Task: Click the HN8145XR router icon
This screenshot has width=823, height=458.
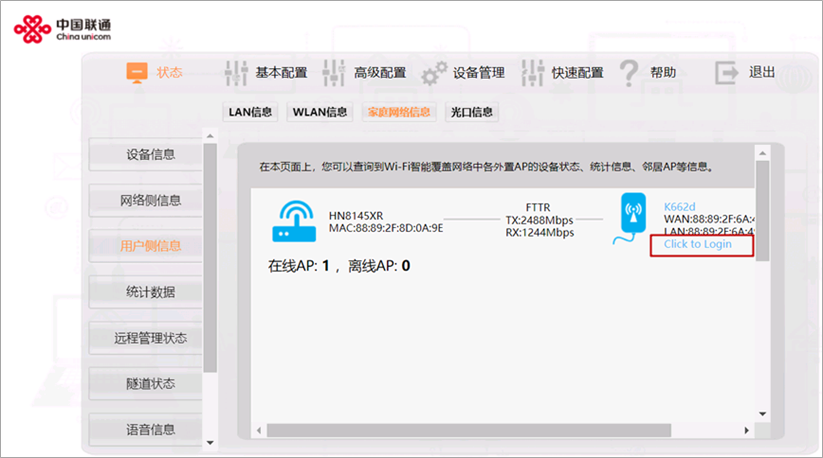Action: pyautogui.click(x=294, y=221)
